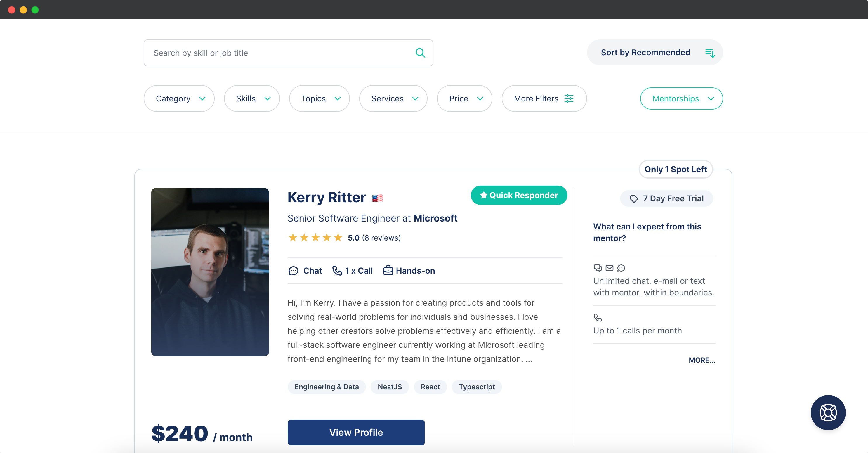Click the briefcase Hands-on icon
This screenshot has width=868, height=453.
tap(388, 271)
